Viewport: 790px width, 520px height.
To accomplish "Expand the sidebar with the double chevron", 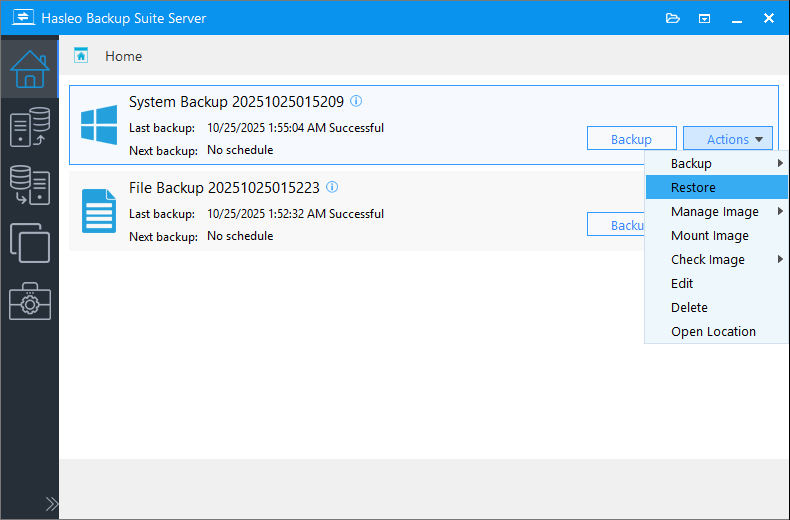I will 51,504.
